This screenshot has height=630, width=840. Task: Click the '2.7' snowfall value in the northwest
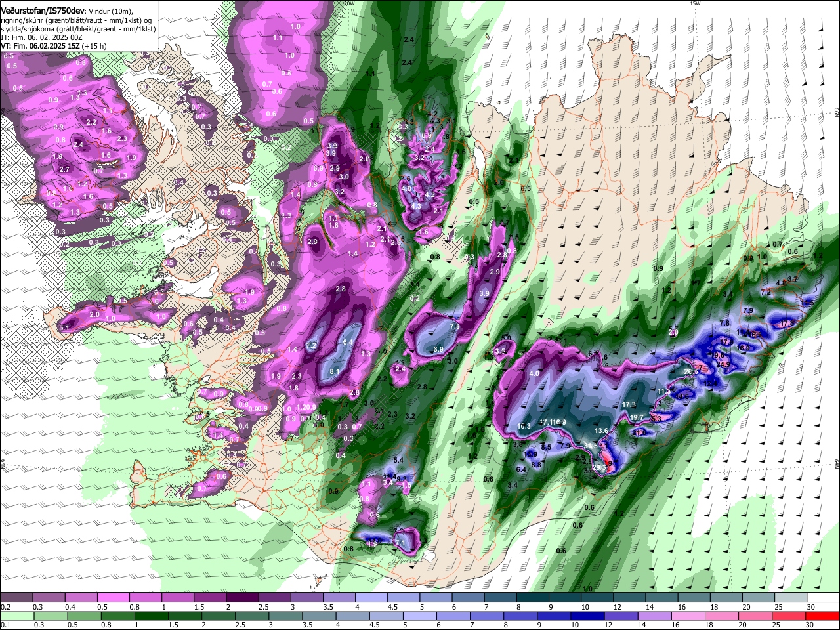64,169
